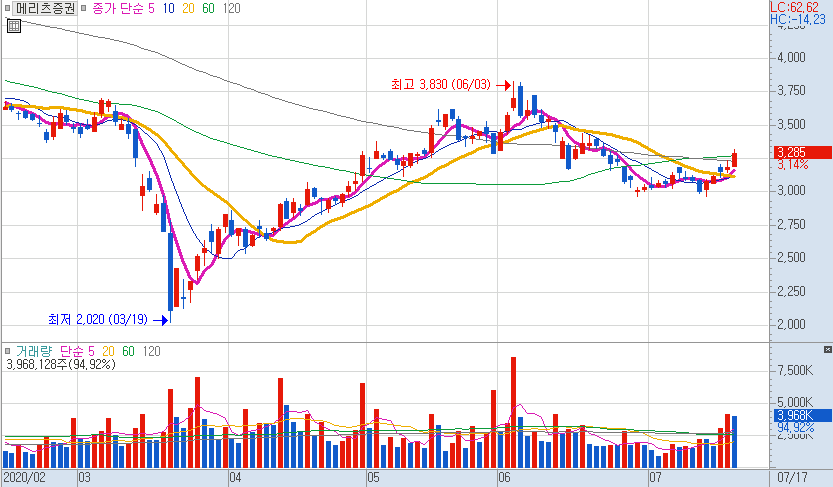Select the 메리츠증권 stock name label
The height and width of the screenshot is (487, 833).
tap(45, 8)
